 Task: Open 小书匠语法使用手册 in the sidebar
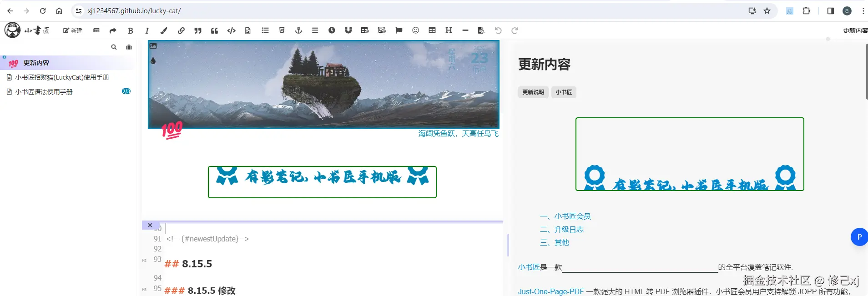44,92
